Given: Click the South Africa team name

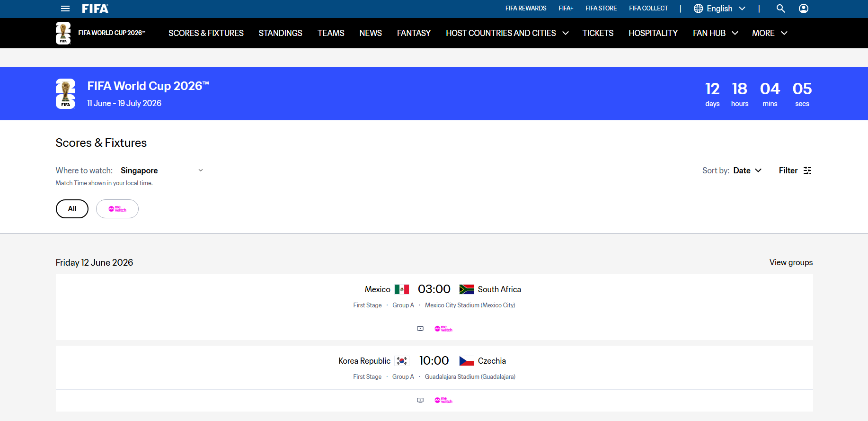Looking at the screenshot, I should tap(499, 289).
